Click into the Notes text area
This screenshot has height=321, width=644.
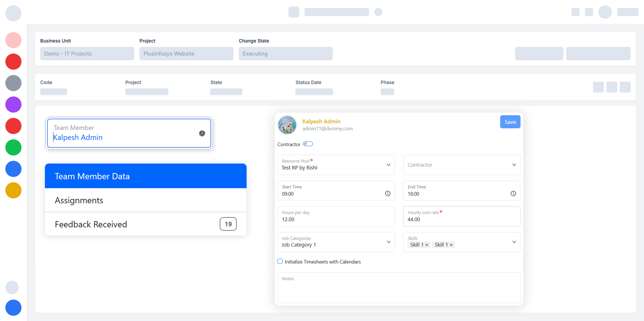(398, 290)
